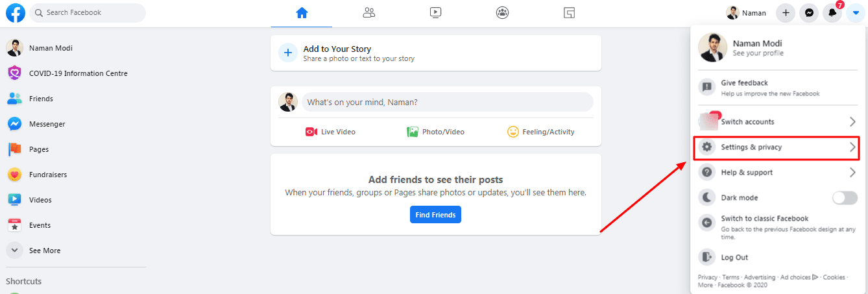Open the Privacy footer link
Image resolution: width=868 pixels, height=294 pixels.
[707, 277]
